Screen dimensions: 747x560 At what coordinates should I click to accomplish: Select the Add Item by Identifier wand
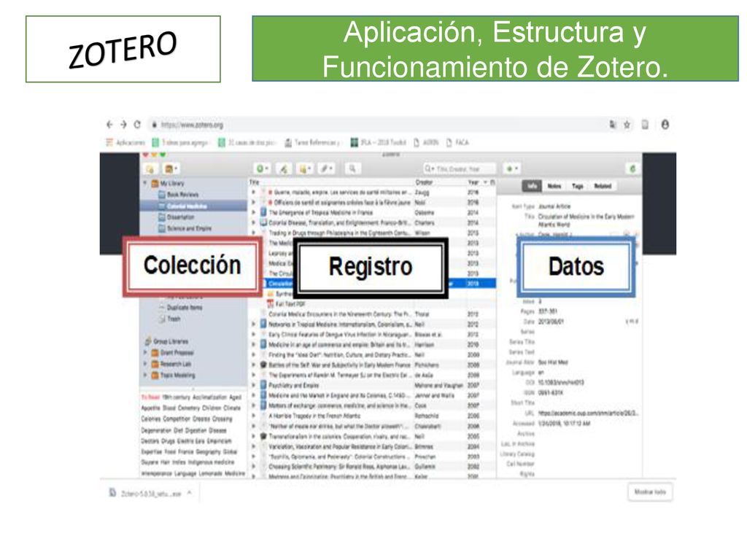click(x=284, y=168)
